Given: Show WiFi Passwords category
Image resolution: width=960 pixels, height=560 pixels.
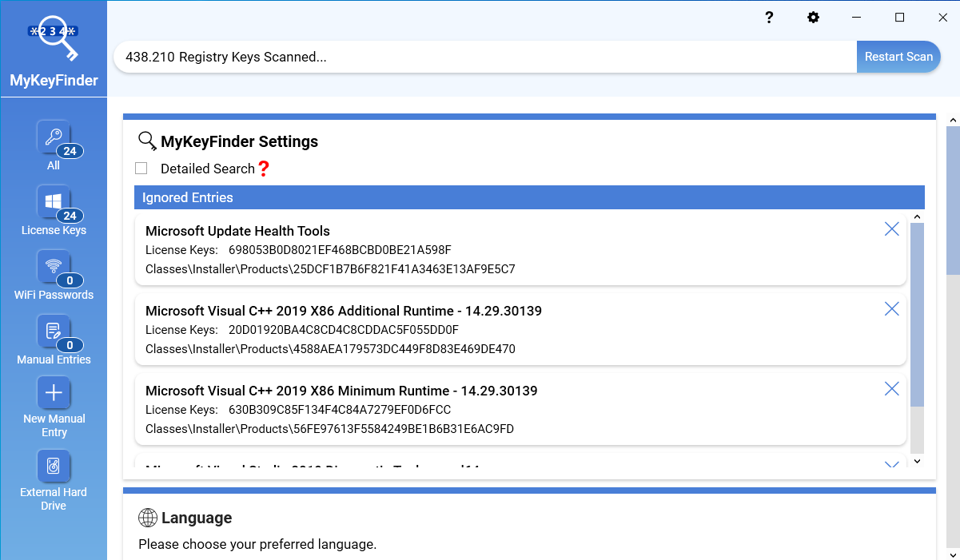Looking at the screenshot, I should tap(54, 275).
